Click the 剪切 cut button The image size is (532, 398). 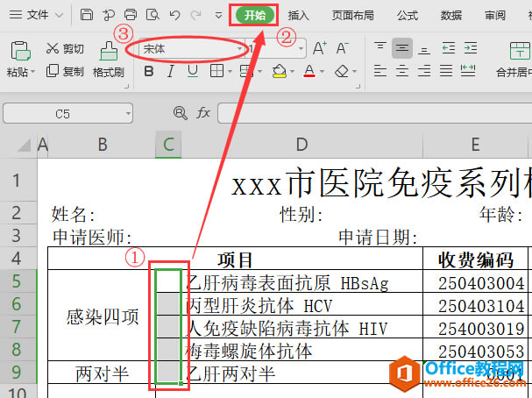(65, 49)
